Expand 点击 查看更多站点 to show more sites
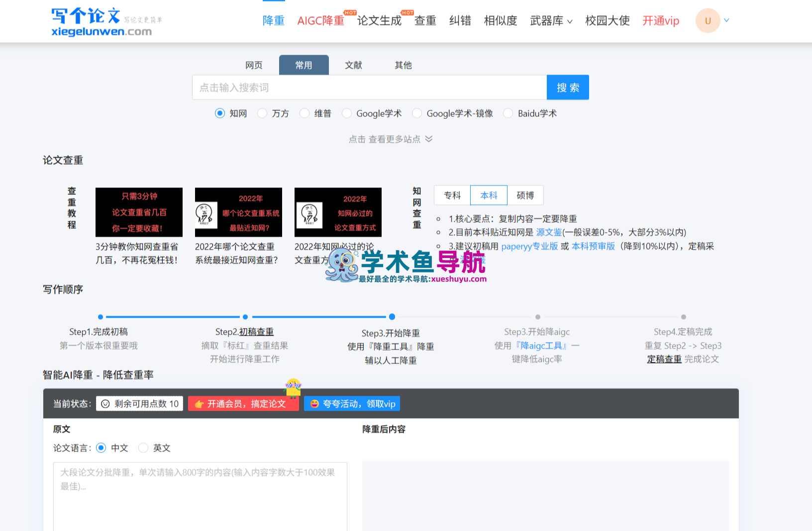Viewport: 812px width, 531px height. (x=390, y=139)
